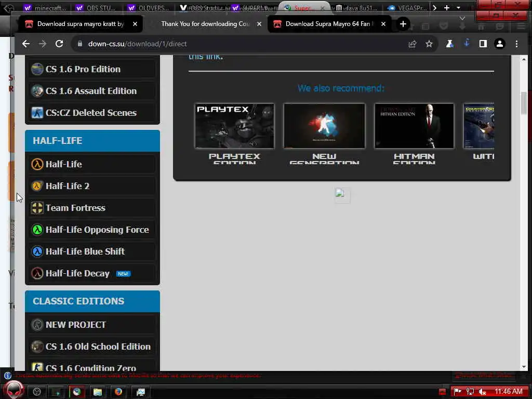
Task: Click the 'this link.' hyperlink
Action: coord(206,57)
